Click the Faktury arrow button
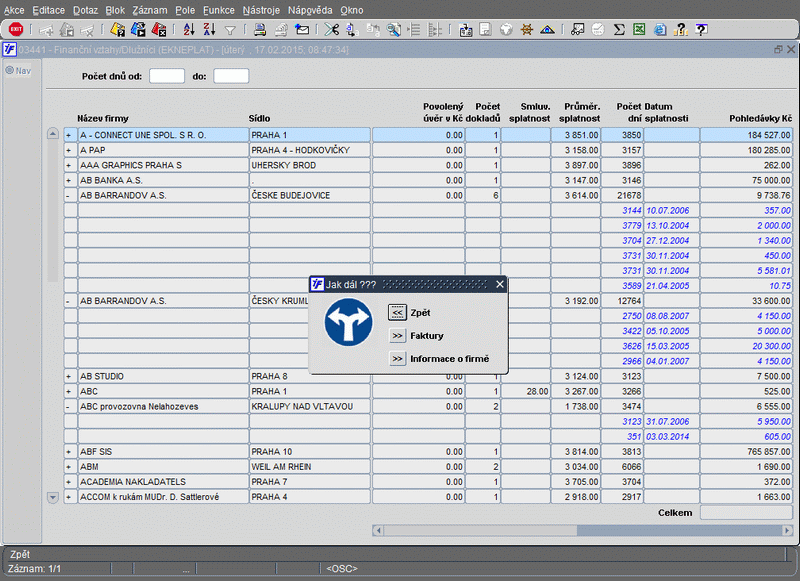The image size is (800, 581). 397,336
